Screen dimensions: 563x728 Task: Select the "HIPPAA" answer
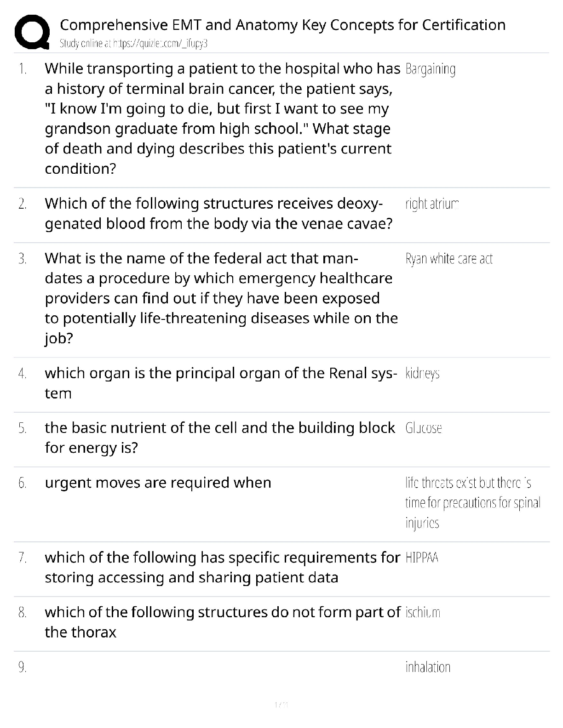422,558
